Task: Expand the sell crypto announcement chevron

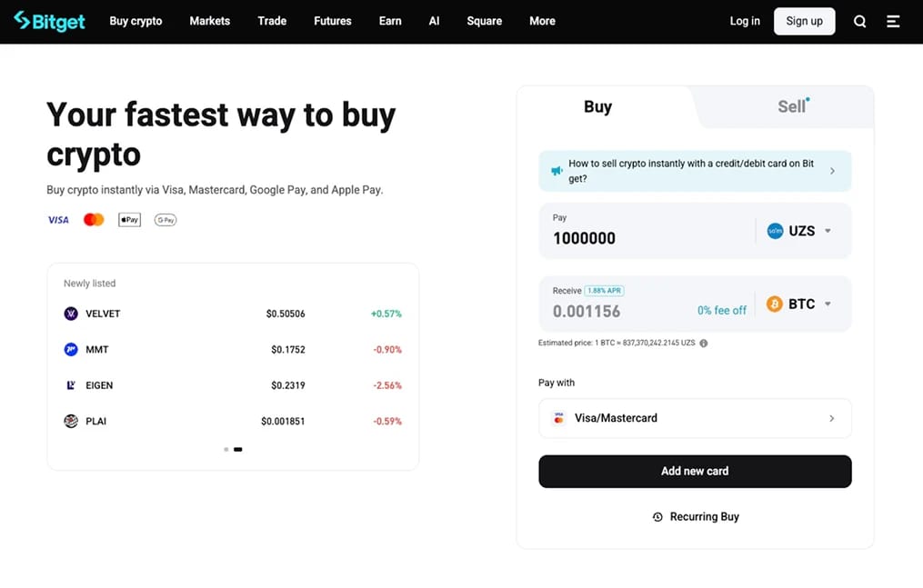Action: (x=832, y=171)
